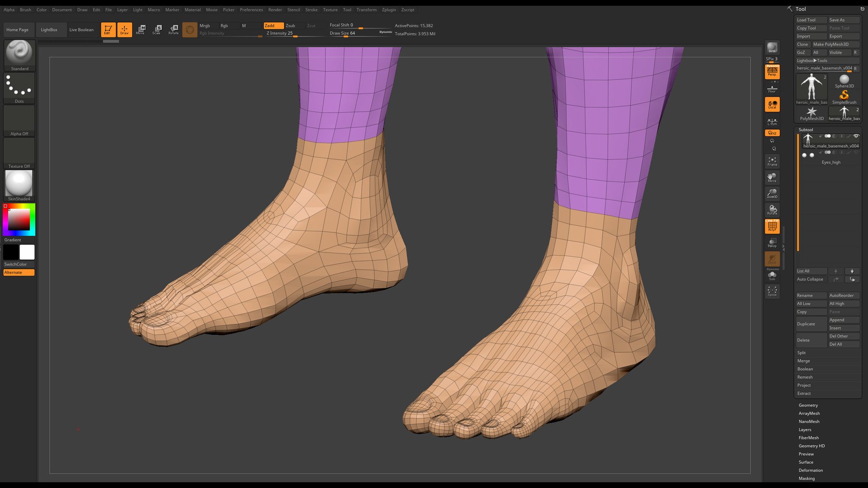The height and width of the screenshot is (488, 868).
Task: Select the SimpleBrush tool
Action: coord(844,96)
